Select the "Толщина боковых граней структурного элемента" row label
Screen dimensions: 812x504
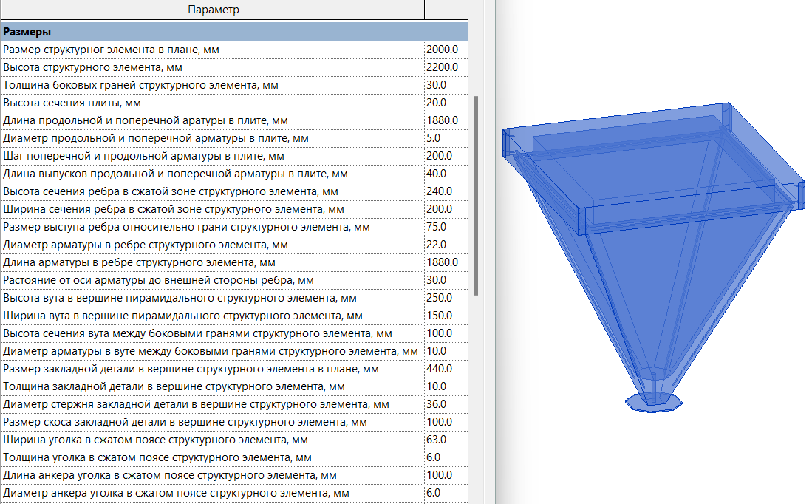pos(140,85)
